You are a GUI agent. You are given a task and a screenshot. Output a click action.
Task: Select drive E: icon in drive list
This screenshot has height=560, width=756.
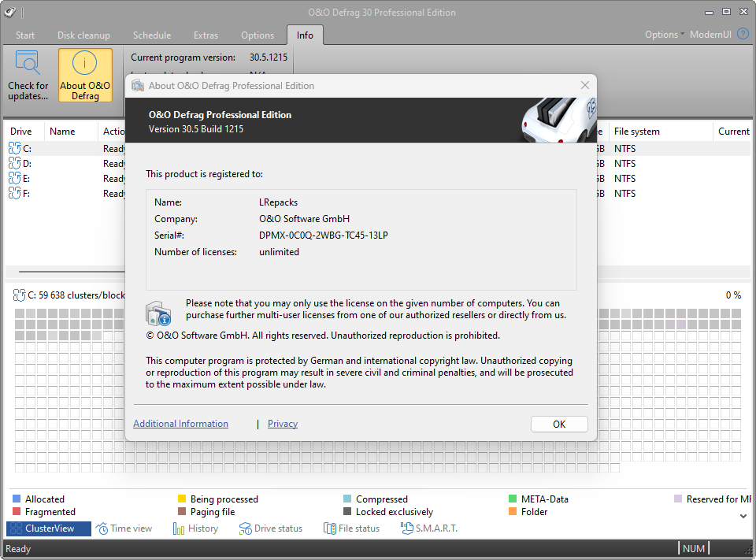[14, 178]
